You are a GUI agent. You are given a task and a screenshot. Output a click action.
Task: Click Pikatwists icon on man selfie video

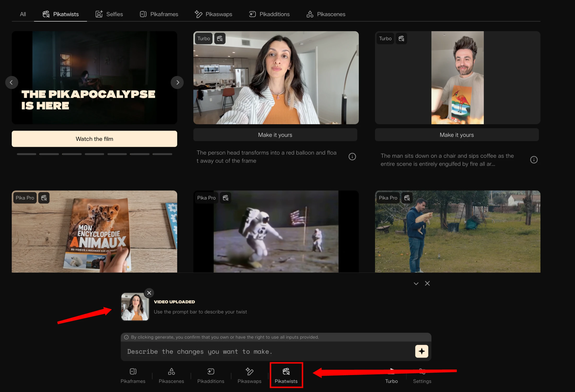[x=401, y=39]
